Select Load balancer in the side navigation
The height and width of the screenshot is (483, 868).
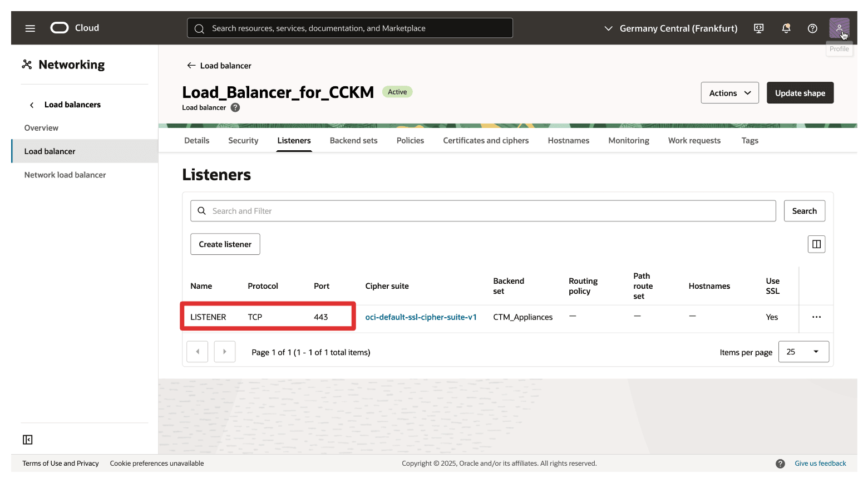click(x=85, y=151)
